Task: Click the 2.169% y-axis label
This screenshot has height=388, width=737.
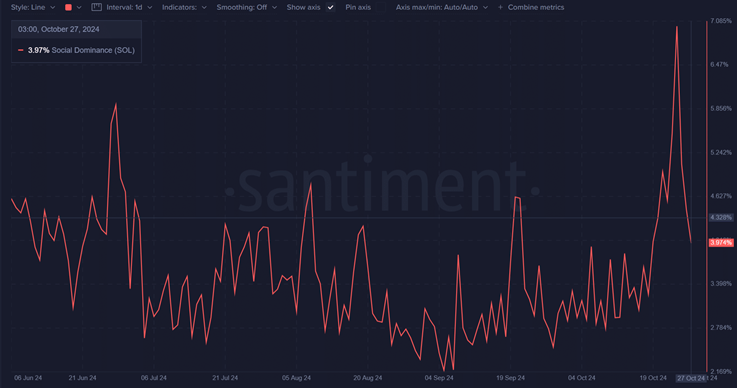Action: (x=721, y=372)
